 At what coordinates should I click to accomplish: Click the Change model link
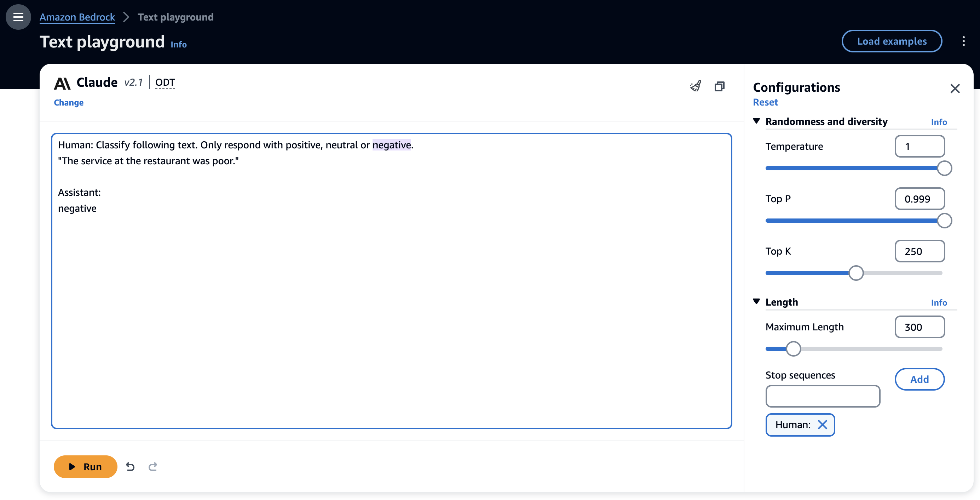point(69,102)
